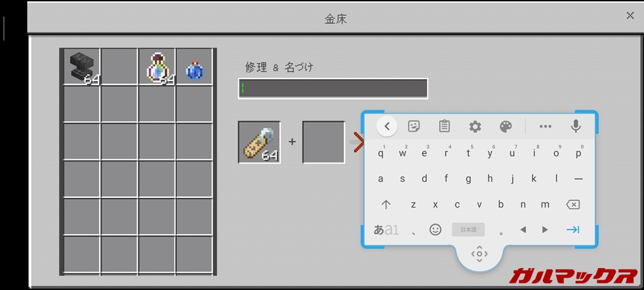Open the emoji smiley key

pos(435,229)
